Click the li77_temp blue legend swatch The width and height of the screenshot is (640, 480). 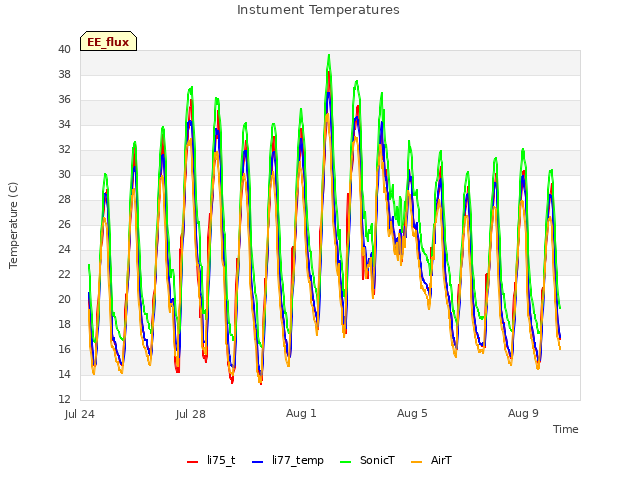point(258,462)
